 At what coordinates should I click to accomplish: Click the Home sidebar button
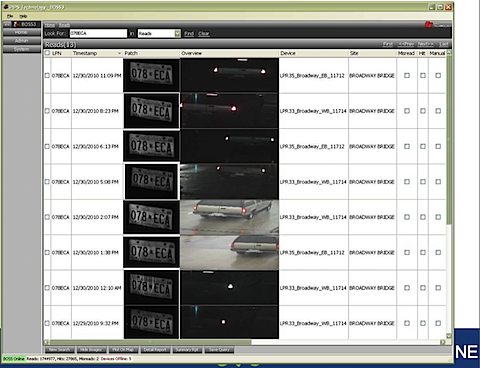pos(21,32)
